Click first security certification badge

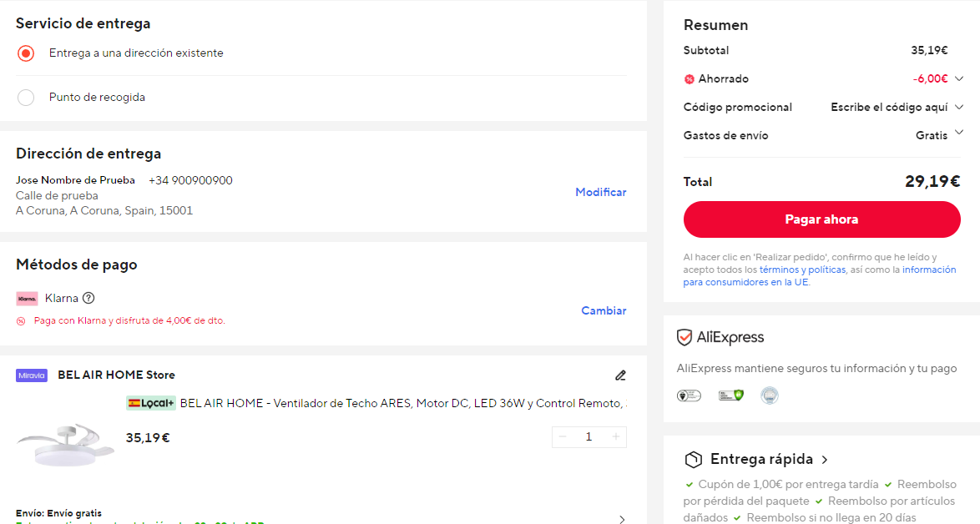pyautogui.click(x=689, y=396)
